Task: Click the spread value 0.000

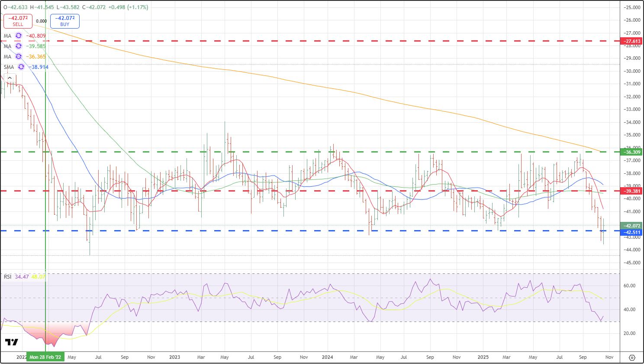Action: [41, 21]
